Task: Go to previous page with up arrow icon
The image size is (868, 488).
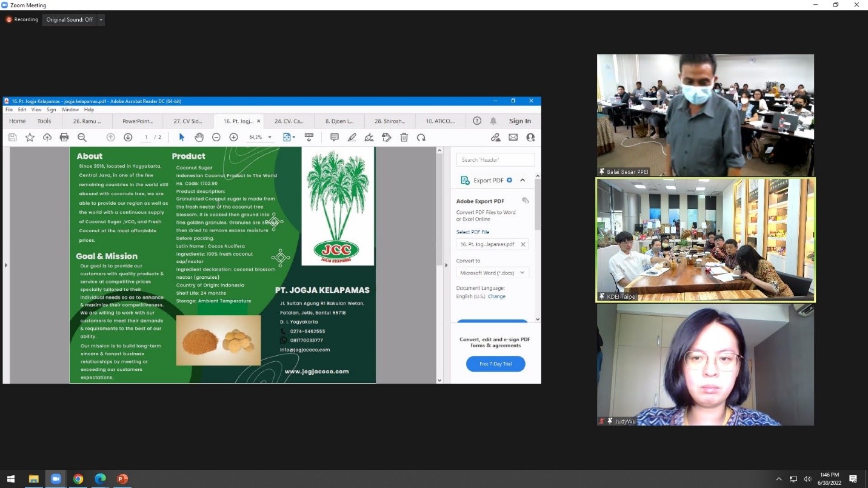Action: (110, 138)
